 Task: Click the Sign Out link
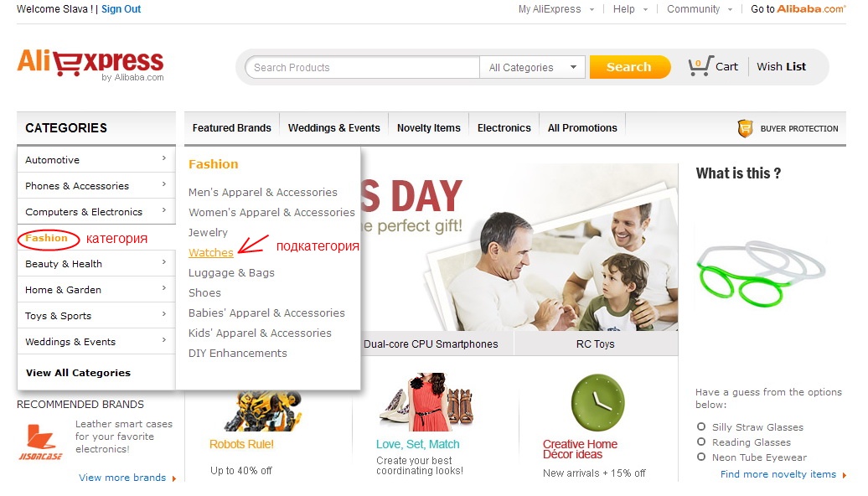click(121, 9)
